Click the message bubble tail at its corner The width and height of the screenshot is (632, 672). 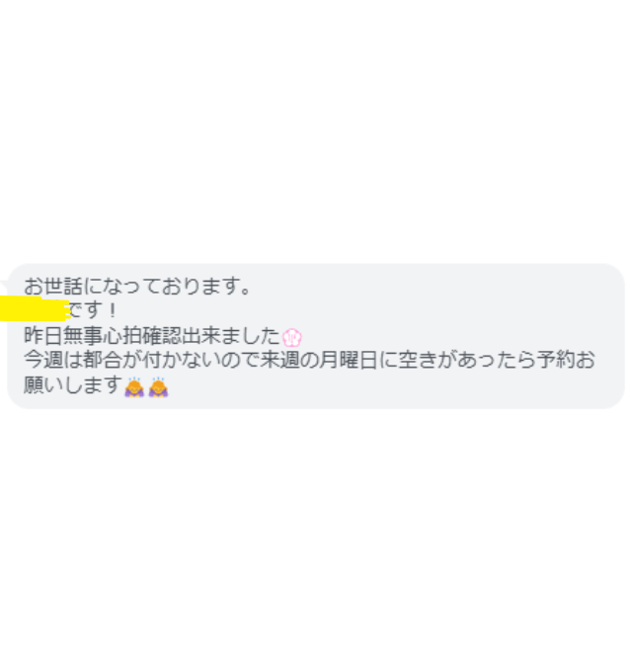pyautogui.click(x=4, y=285)
